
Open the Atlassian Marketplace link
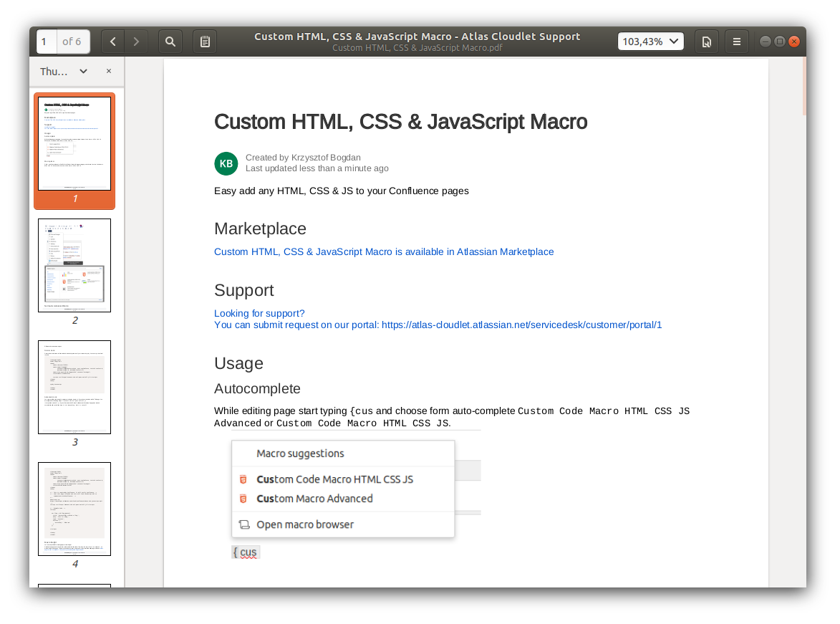coord(384,252)
